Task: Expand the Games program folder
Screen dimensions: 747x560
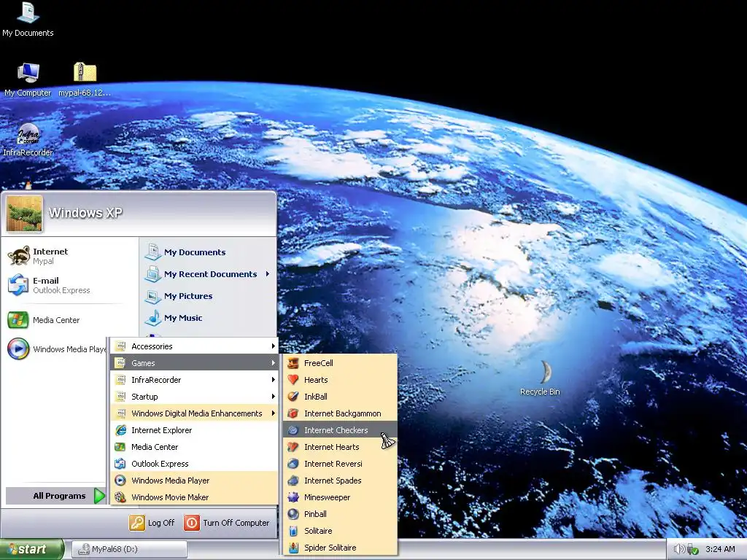Action: coord(194,363)
